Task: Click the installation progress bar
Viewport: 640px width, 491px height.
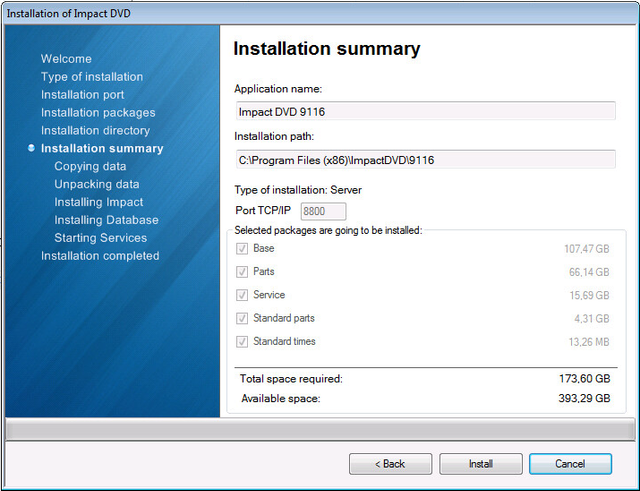Action: (x=320, y=429)
